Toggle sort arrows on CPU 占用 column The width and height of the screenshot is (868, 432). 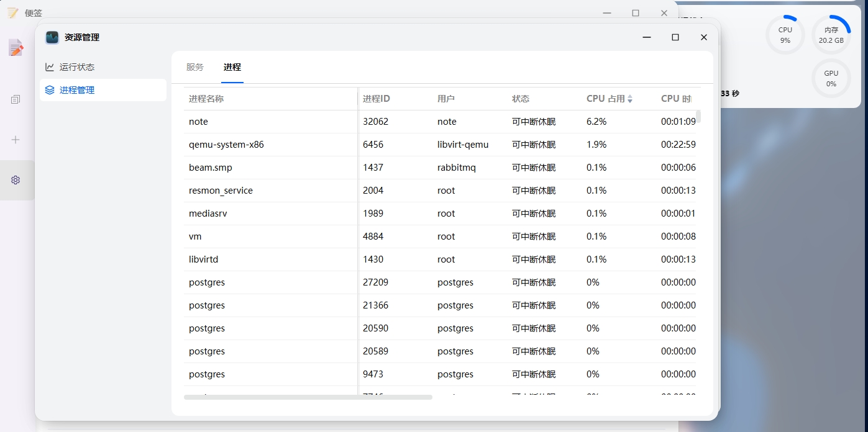click(630, 99)
